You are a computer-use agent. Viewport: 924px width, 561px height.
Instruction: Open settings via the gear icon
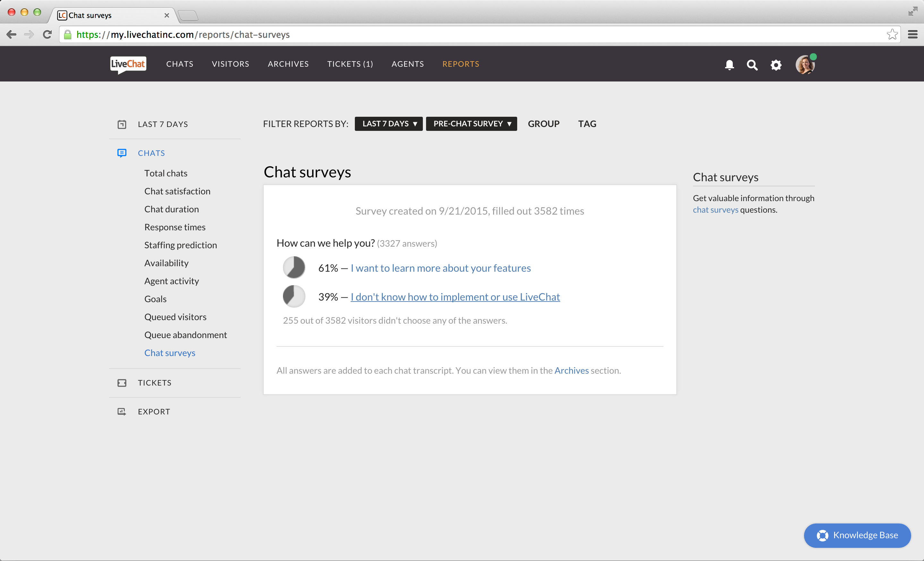coord(776,64)
